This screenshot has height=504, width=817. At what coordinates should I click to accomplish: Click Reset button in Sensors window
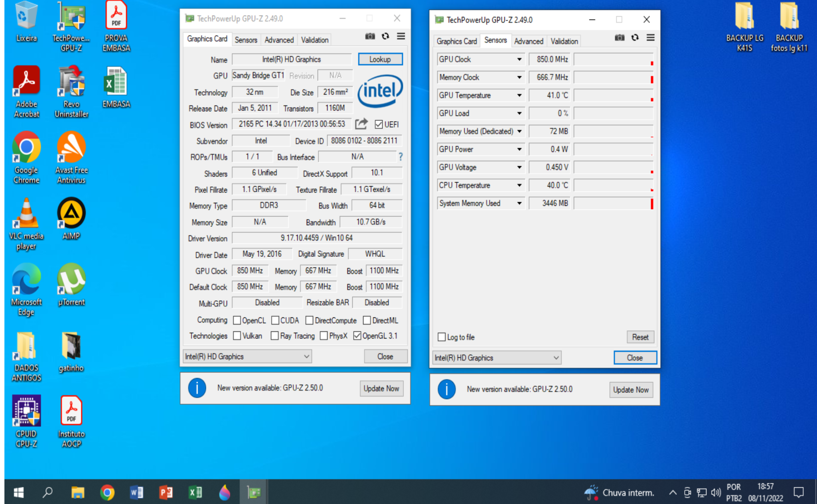click(x=640, y=337)
